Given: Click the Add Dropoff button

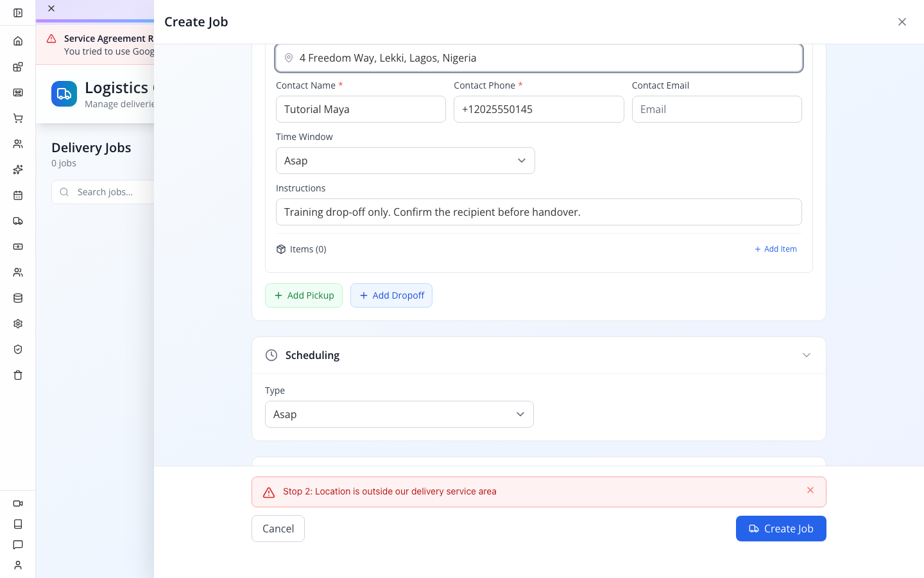Looking at the screenshot, I should pos(391,295).
